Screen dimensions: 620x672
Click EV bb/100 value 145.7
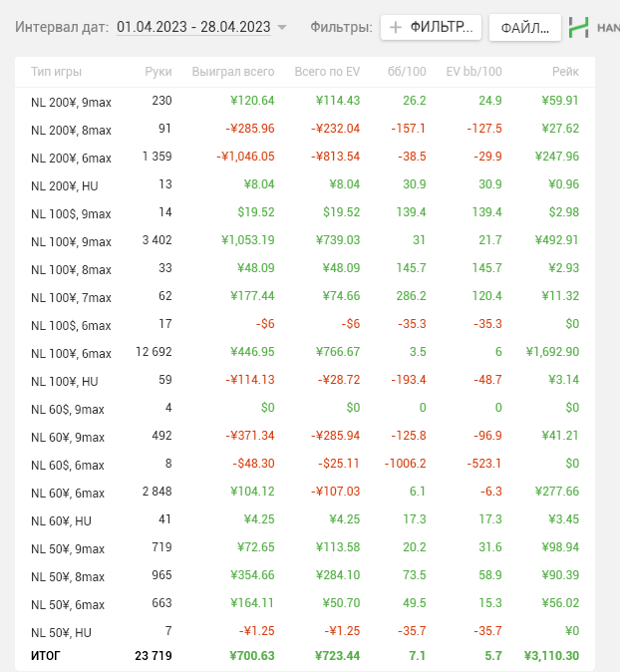coord(486,268)
